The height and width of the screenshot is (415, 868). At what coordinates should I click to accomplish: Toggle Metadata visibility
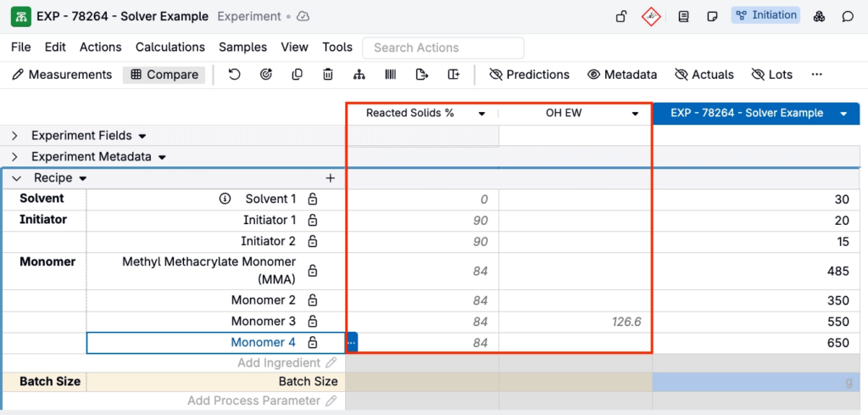[x=622, y=75]
